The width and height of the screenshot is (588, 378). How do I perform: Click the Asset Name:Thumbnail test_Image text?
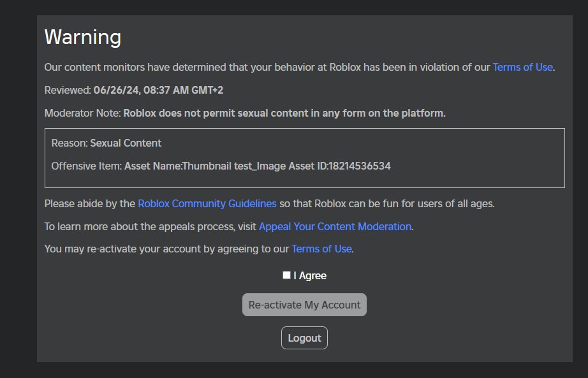click(x=205, y=166)
